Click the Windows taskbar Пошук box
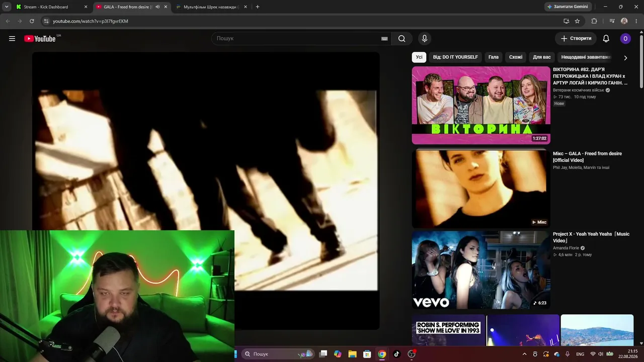Screen dimensions: 644x362 pyautogui.click(x=278, y=354)
